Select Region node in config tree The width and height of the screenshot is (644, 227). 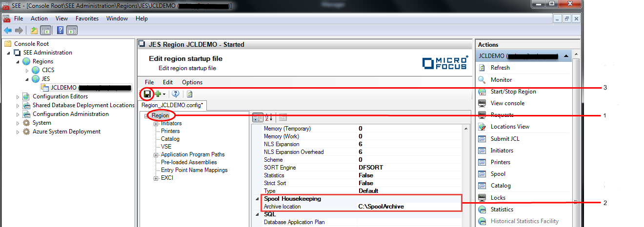point(160,115)
